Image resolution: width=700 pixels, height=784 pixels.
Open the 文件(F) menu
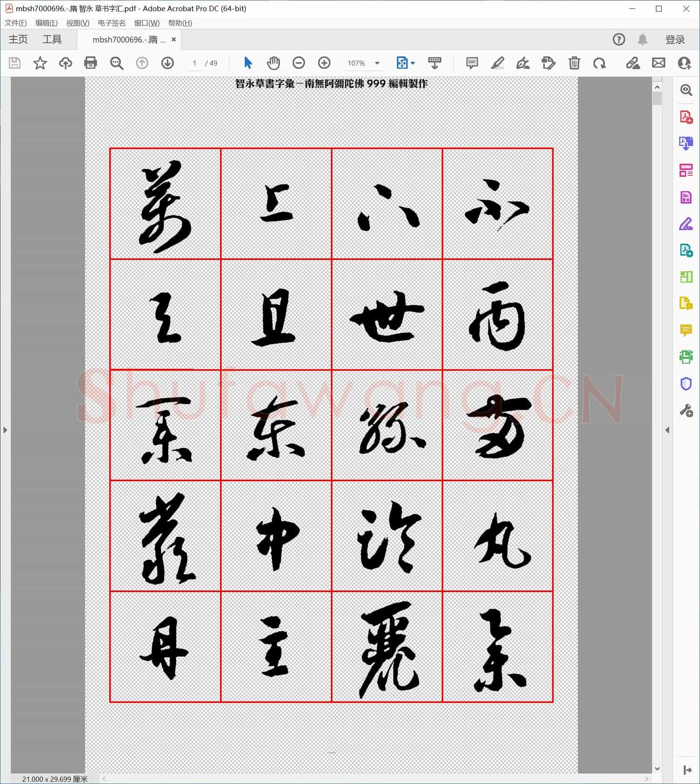(x=16, y=23)
